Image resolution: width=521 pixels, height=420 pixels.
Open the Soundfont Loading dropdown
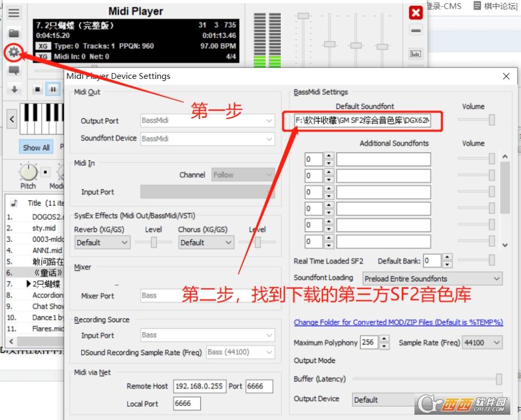[x=432, y=279]
